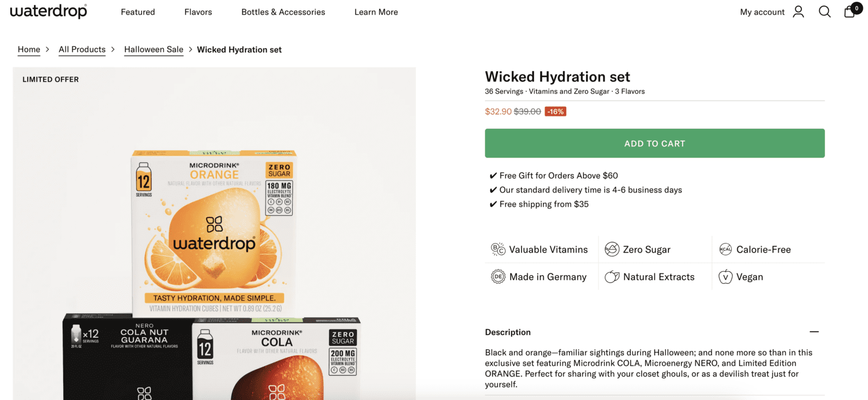Select Featured in the navigation bar
Screen dimensions: 868x400
coord(137,12)
